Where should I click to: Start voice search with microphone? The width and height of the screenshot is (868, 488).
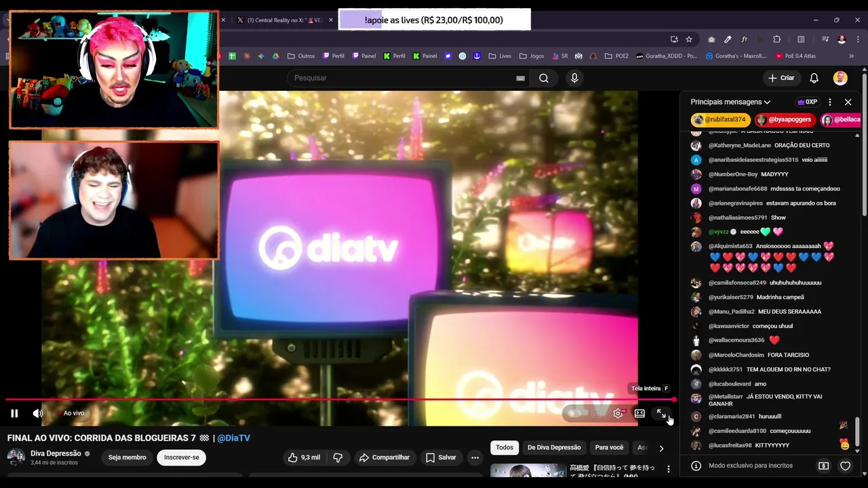click(574, 78)
